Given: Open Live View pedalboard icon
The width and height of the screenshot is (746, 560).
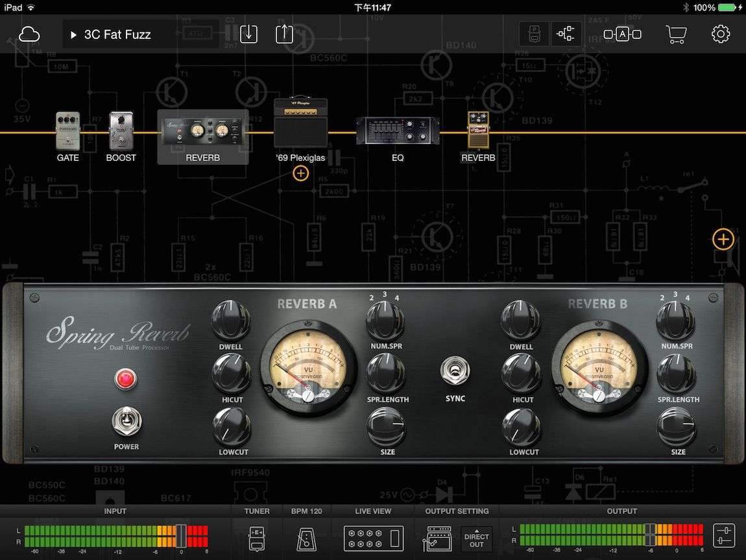Looking at the screenshot, I should point(373,538).
